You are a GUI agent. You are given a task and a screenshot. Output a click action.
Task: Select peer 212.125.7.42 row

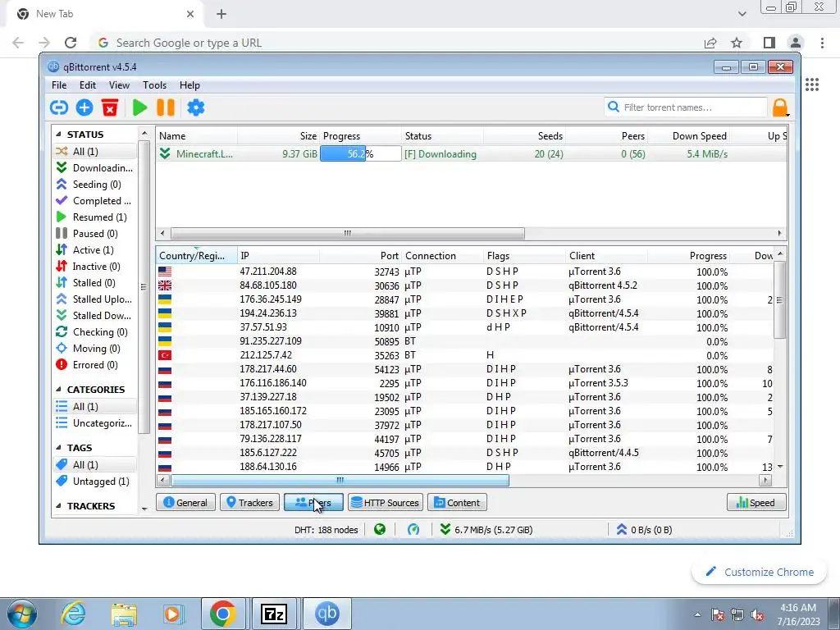click(x=465, y=355)
